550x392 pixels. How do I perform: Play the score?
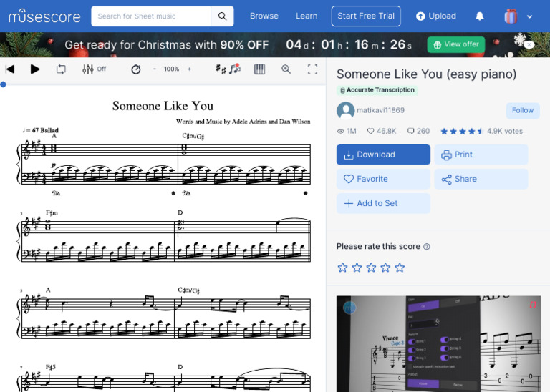pos(34,69)
